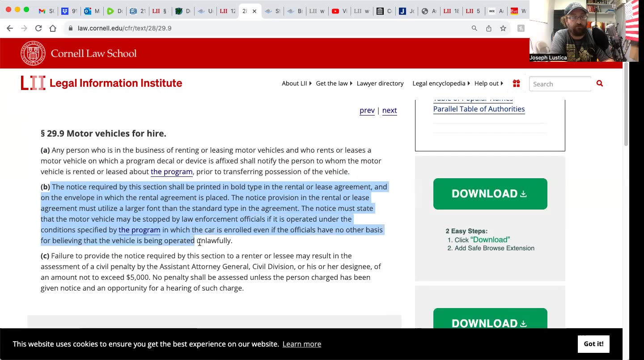Open the Learn more cookie link
This screenshot has height=360, width=644.
click(302, 344)
